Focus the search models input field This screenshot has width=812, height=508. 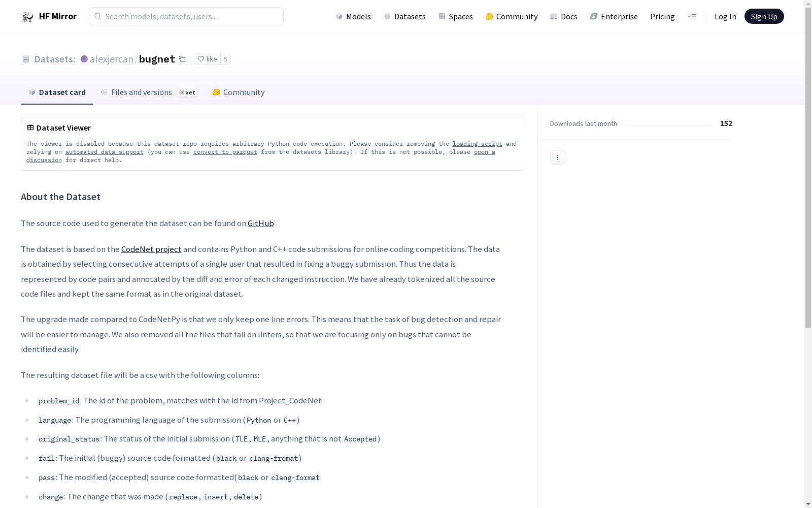(192, 16)
